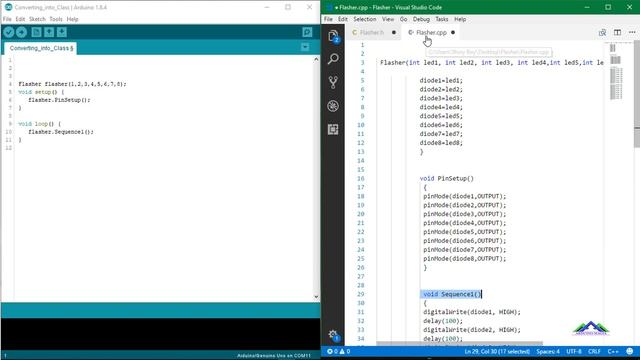Click 'Flasher flasher(1,2,3,4,5,6,7,8);' line in Arduino
The width and height of the screenshot is (640, 360).
(72, 84)
